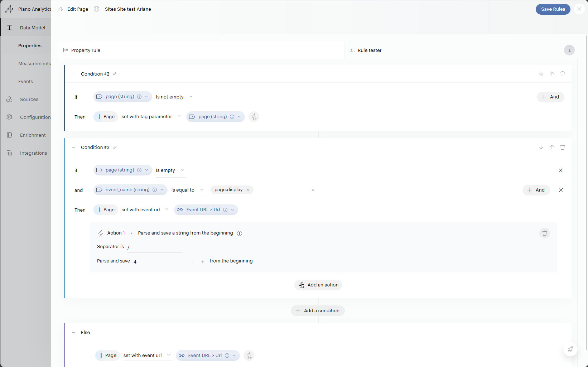Delete Action 1 with its trash icon
This screenshot has width=588, height=367.
(x=545, y=233)
